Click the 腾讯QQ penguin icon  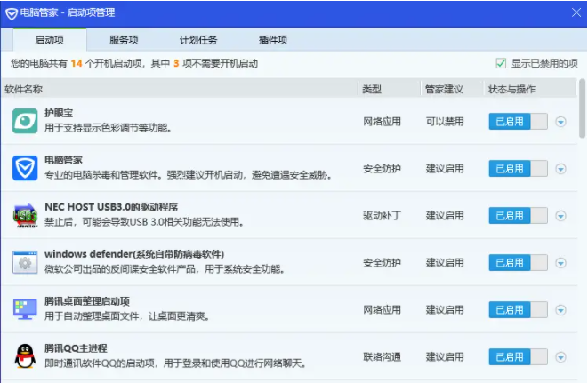(x=25, y=356)
